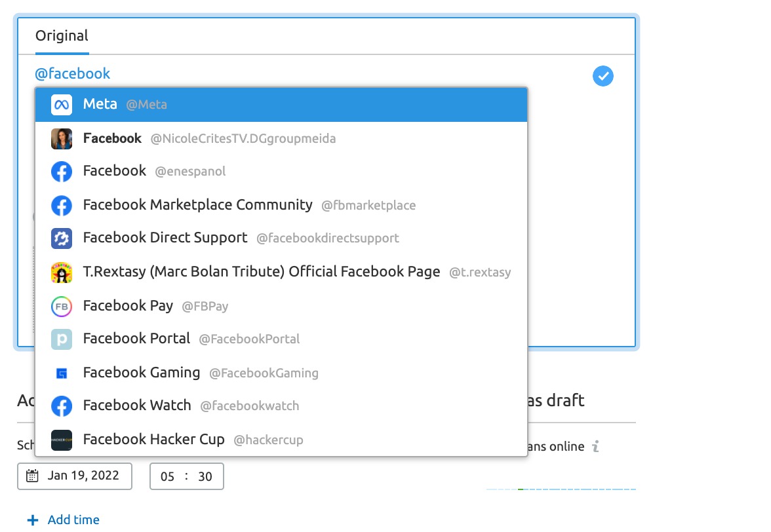Select Facebook Gaming from mention list
The image size is (771, 532).
click(x=281, y=374)
